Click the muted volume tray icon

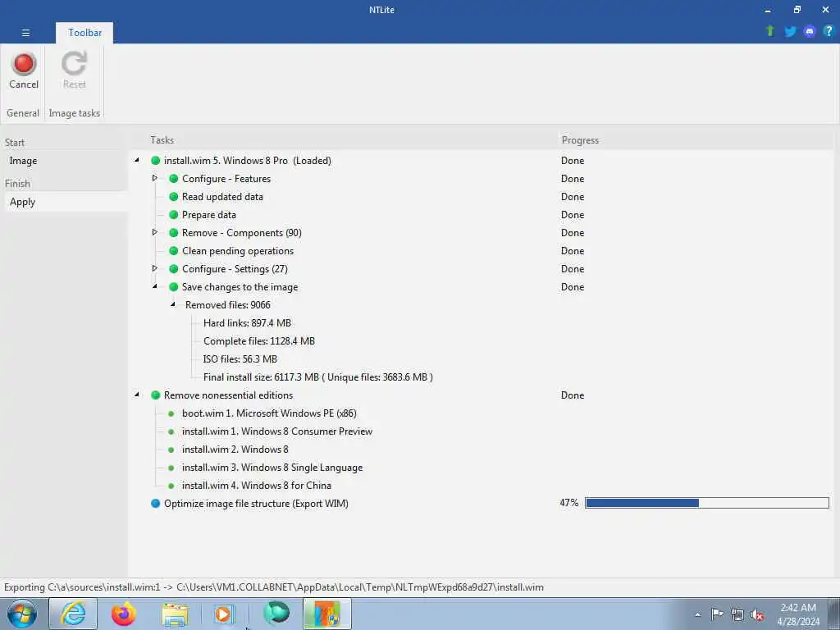click(756, 614)
